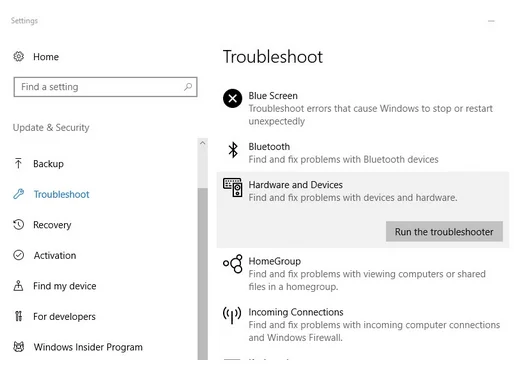The image size is (514, 366).
Task: Click the Recovery clock icon
Action: tap(19, 225)
